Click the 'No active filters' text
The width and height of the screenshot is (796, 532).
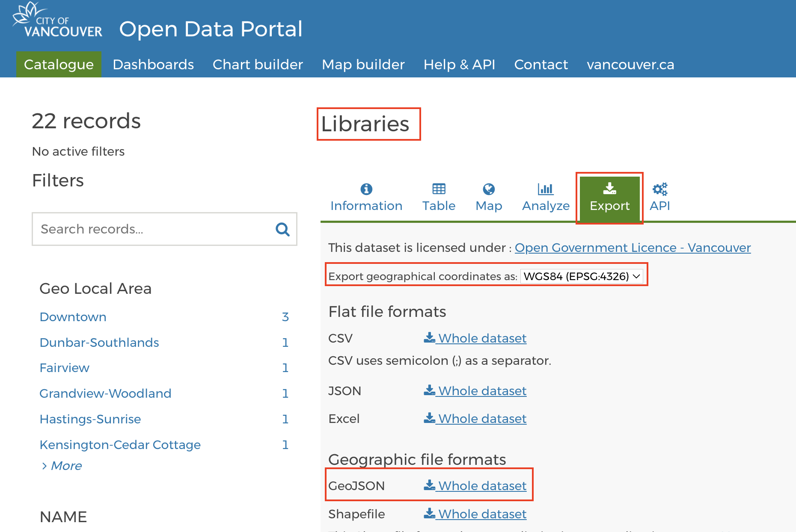(x=78, y=151)
